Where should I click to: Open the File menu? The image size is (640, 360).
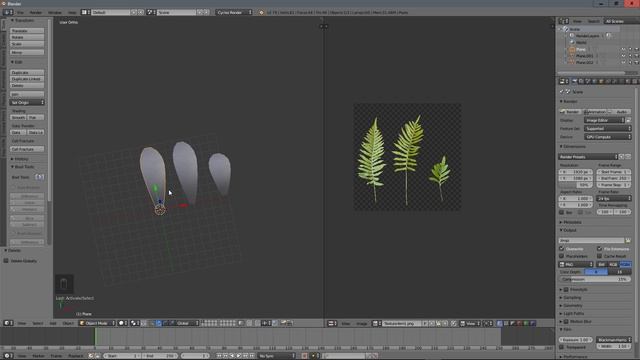point(20,12)
